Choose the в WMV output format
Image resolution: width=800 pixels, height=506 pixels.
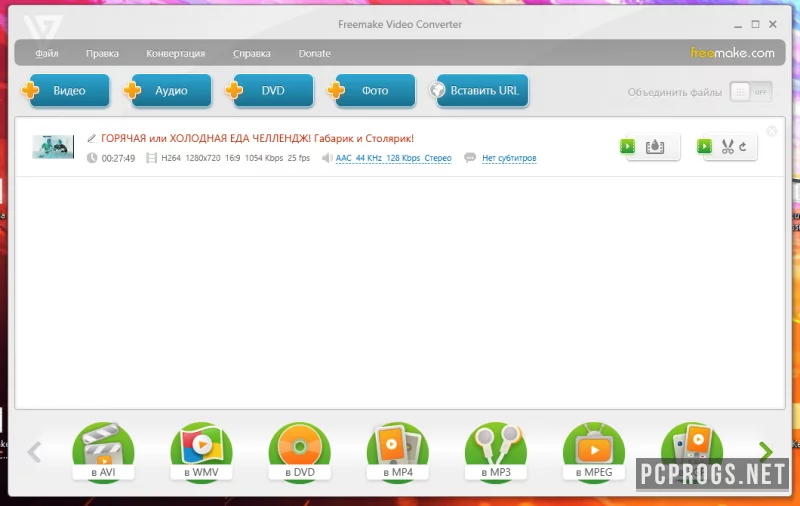[202, 452]
